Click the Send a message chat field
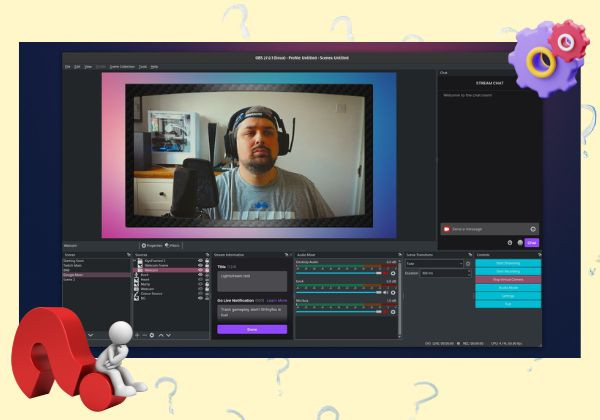Viewport: 600px width, 420px height. (489, 229)
